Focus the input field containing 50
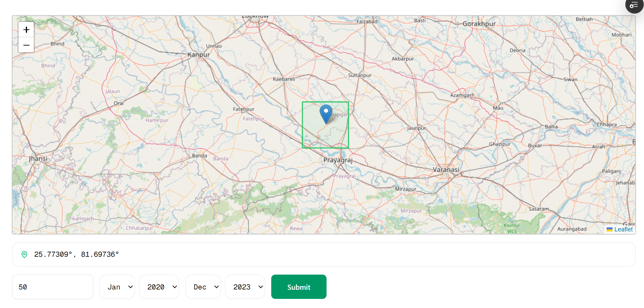 tap(53, 287)
